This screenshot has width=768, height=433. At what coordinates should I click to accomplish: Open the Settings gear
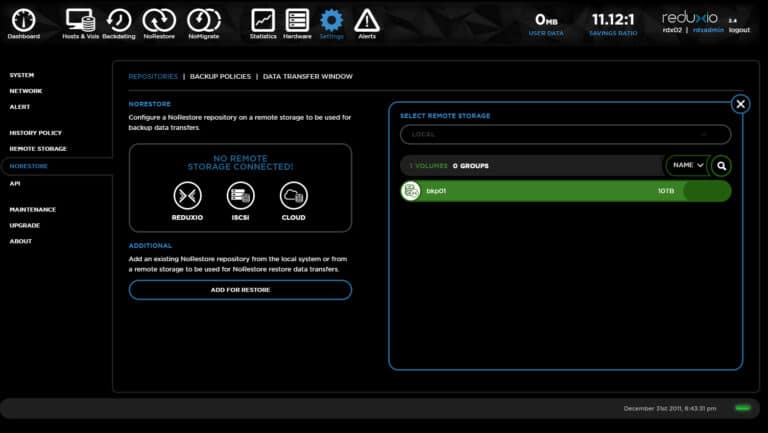[x=332, y=24]
